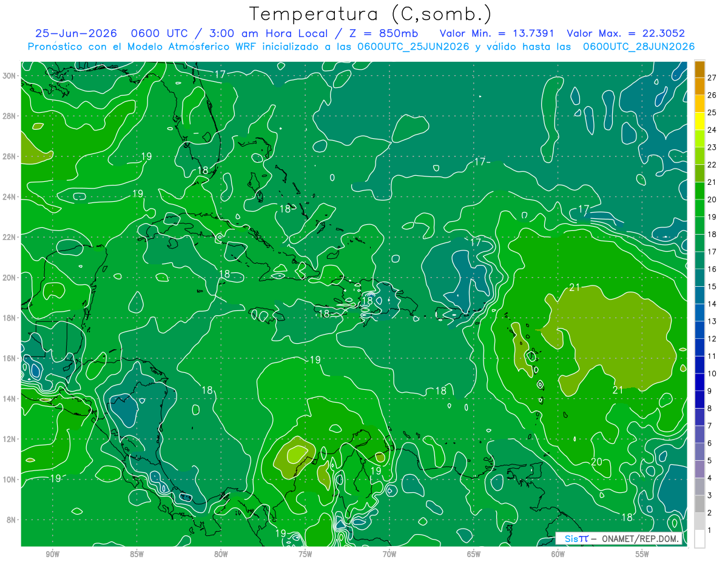728x562 pixels.
Task: Click the 75W longitude axis label
Action: [305, 554]
